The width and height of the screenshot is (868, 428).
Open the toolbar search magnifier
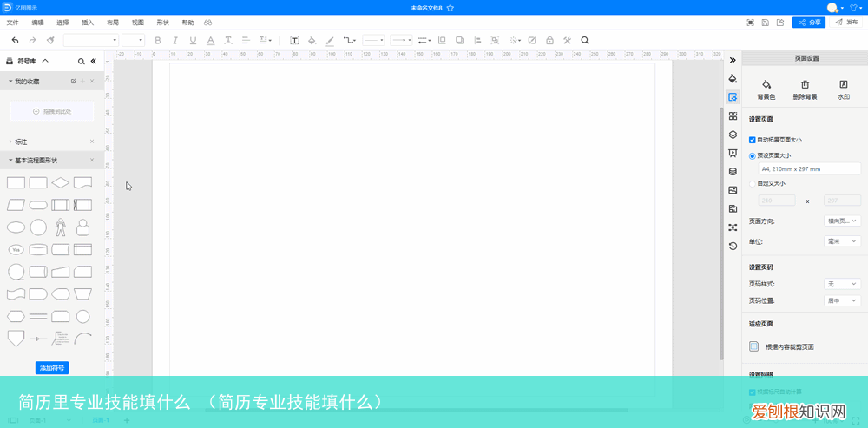click(584, 40)
